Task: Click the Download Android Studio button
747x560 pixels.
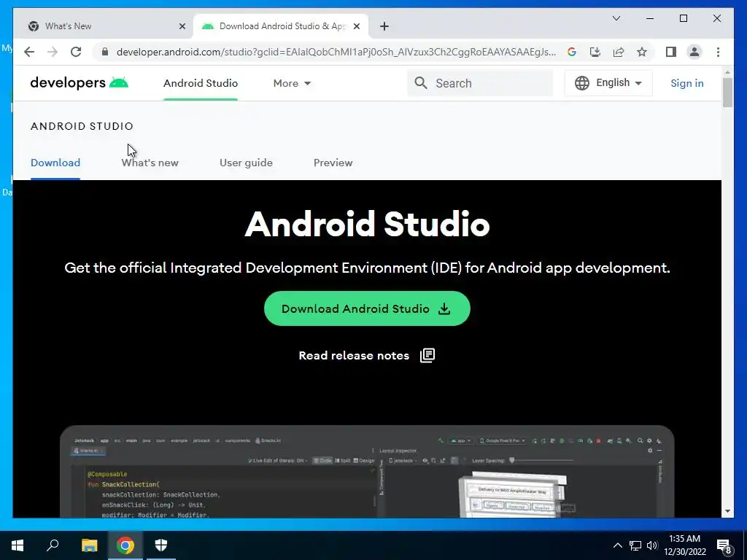Action: point(367,308)
